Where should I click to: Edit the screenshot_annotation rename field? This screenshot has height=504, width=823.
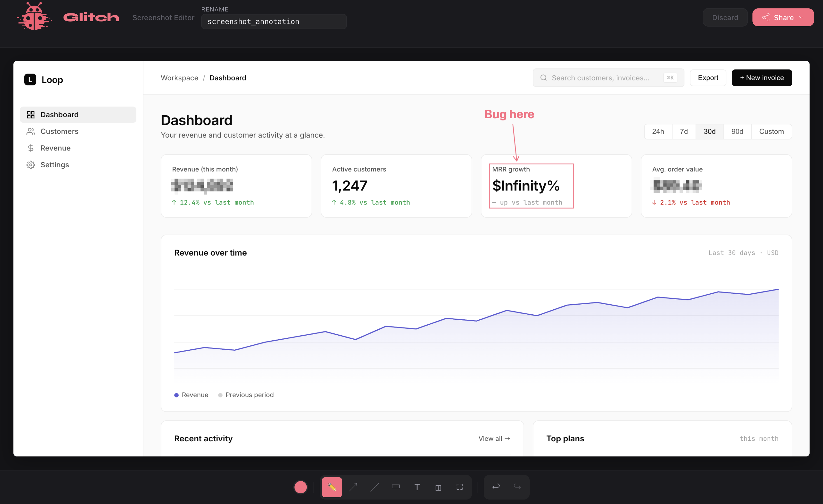coord(273,21)
